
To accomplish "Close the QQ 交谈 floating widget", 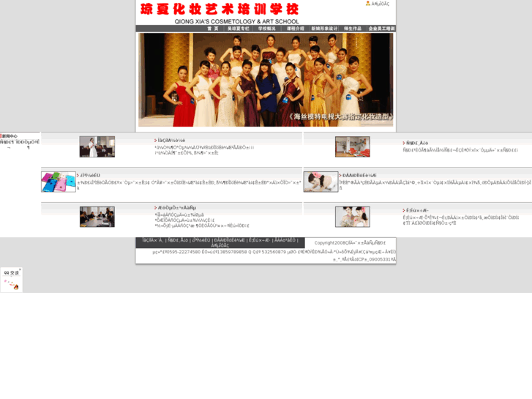I will point(20,269).
